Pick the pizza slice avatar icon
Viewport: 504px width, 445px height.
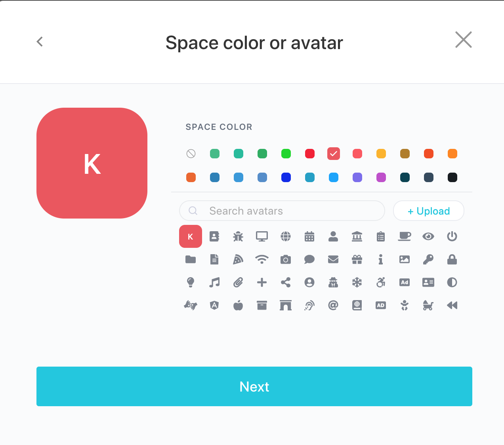click(238, 259)
